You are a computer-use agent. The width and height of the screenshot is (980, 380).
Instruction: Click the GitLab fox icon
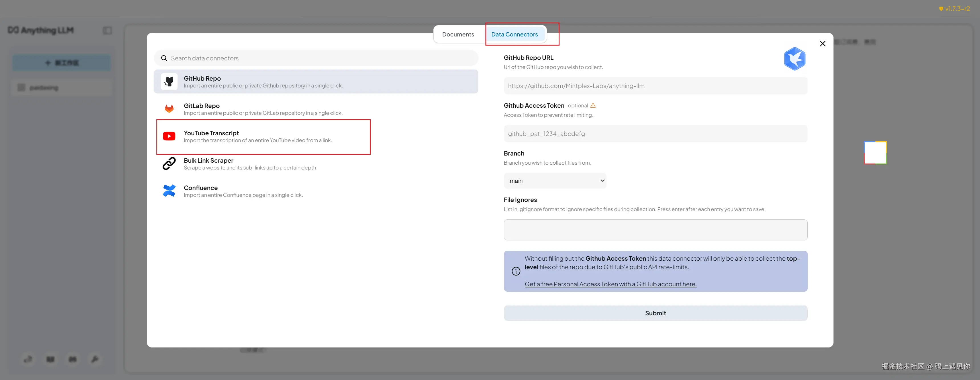[x=169, y=109]
